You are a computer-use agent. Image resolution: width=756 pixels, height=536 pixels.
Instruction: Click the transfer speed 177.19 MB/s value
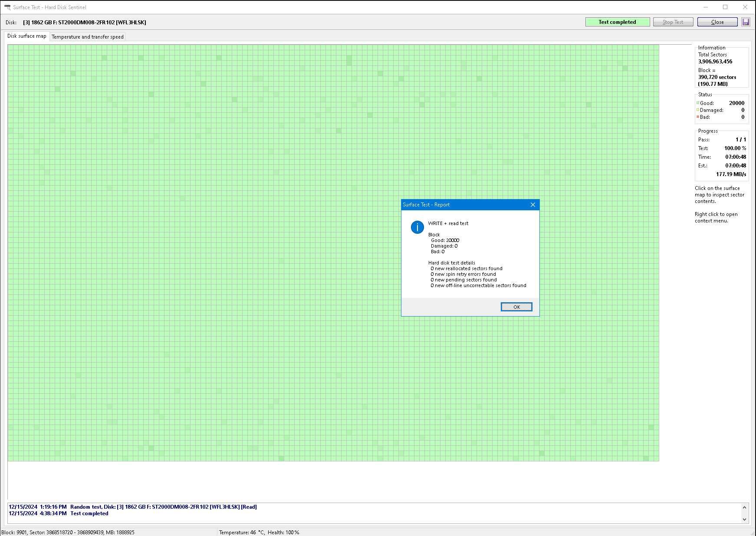(x=731, y=174)
